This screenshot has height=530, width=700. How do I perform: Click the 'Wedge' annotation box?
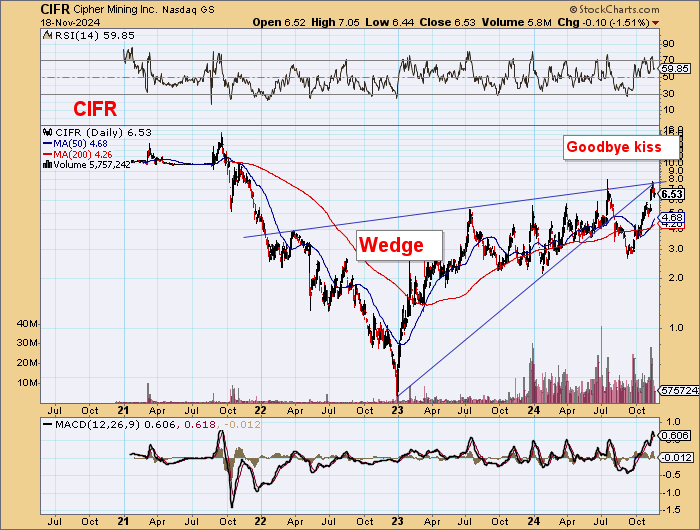click(x=399, y=245)
